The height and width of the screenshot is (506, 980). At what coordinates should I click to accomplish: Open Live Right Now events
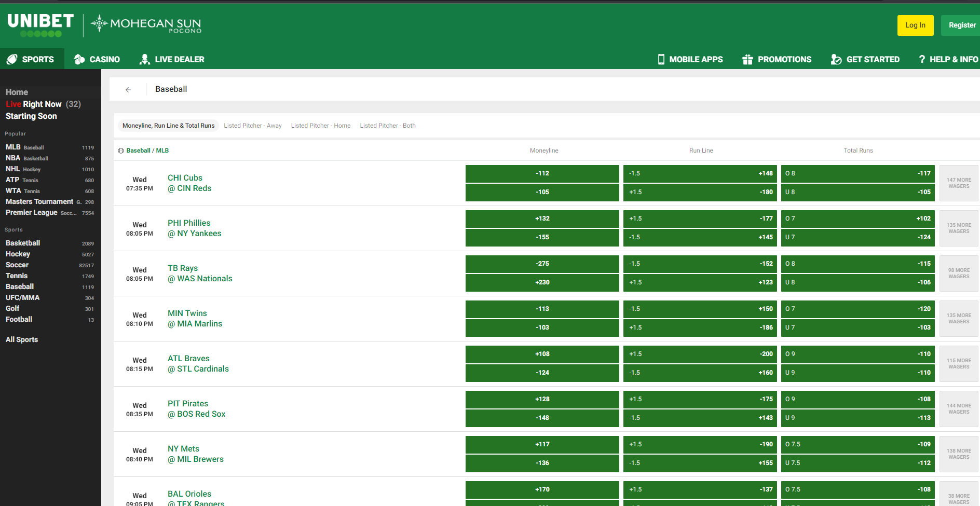tap(43, 104)
